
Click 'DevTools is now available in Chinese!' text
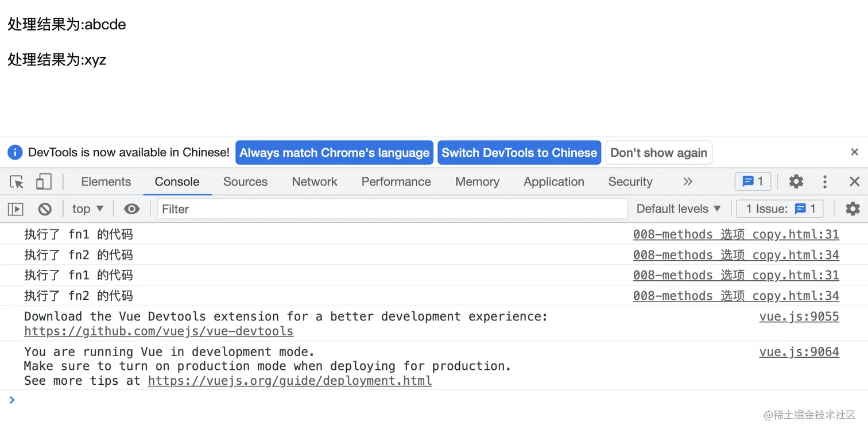click(129, 153)
